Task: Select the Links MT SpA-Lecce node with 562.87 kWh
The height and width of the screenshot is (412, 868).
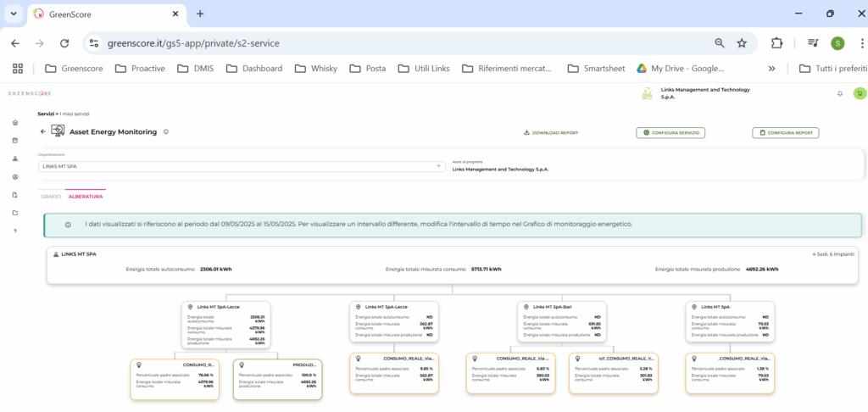Action: 394,322
